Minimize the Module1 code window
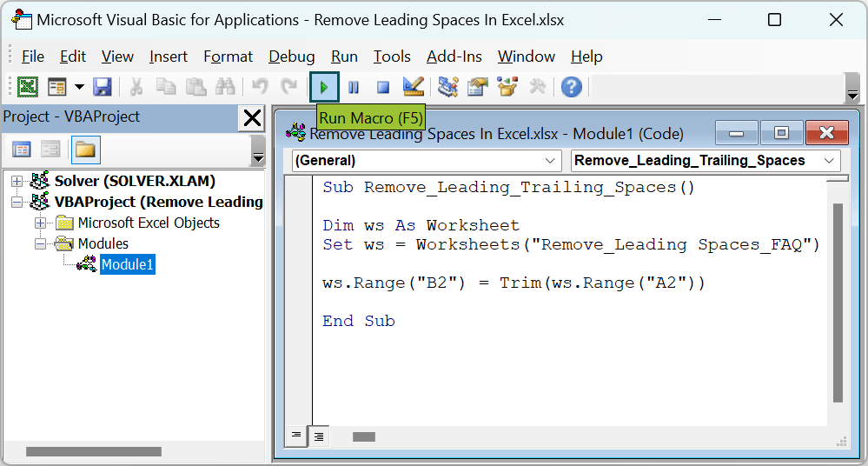The width and height of the screenshot is (868, 466). coord(736,133)
